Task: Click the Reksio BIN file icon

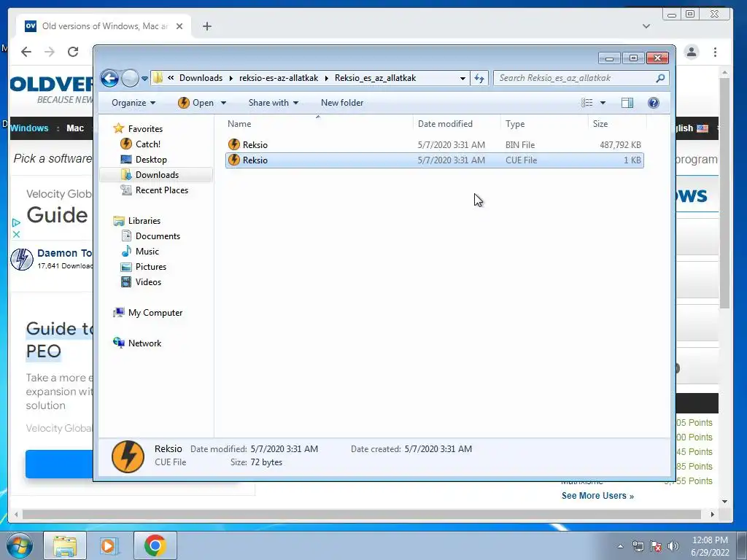Action: [234, 144]
